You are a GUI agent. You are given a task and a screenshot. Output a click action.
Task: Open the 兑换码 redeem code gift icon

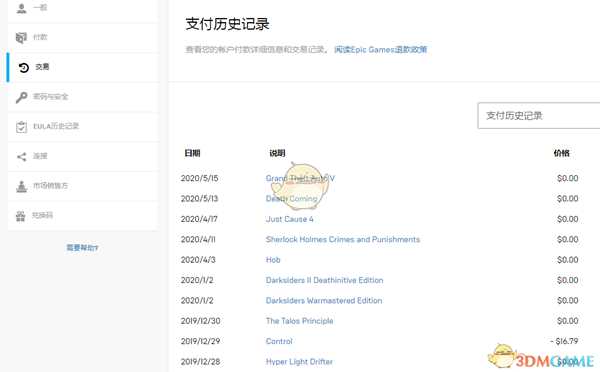21,216
